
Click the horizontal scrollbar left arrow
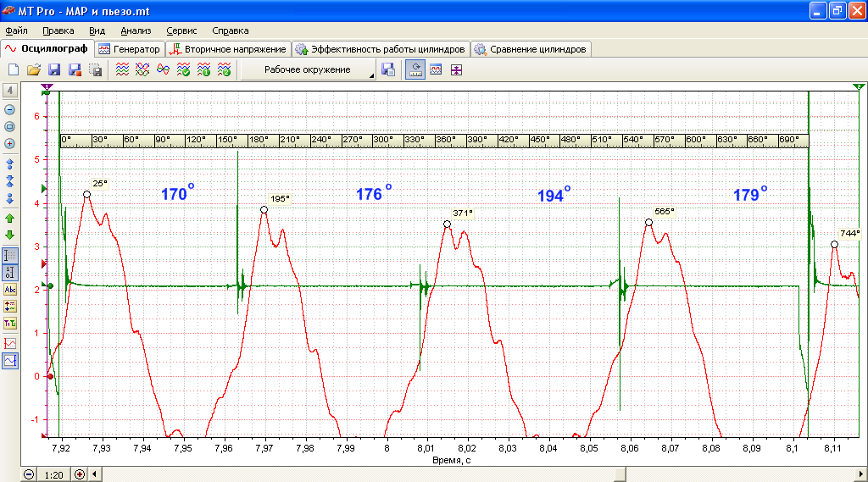point(95,475)
